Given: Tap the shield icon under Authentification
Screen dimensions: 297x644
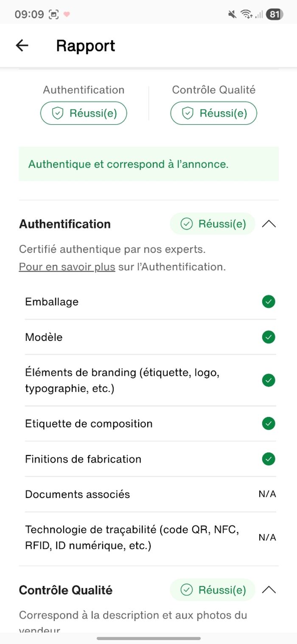Looking at the screenshot, I should tap(57, 113).
